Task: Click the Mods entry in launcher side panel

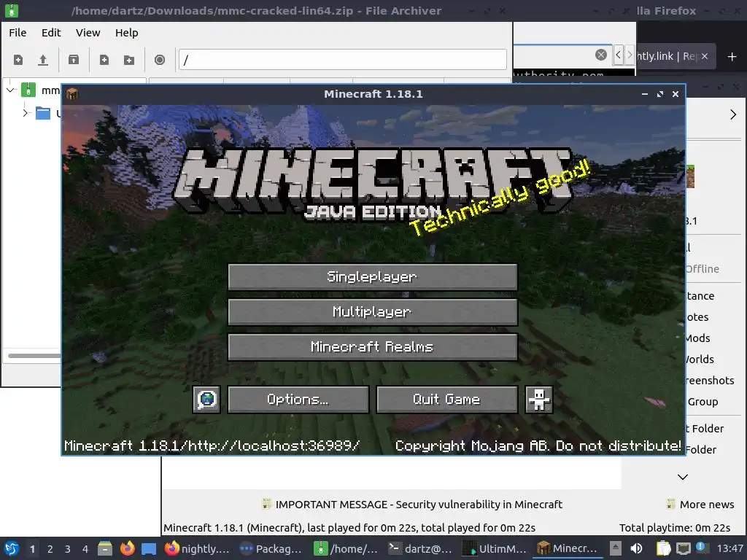Action: pos(698,338)
